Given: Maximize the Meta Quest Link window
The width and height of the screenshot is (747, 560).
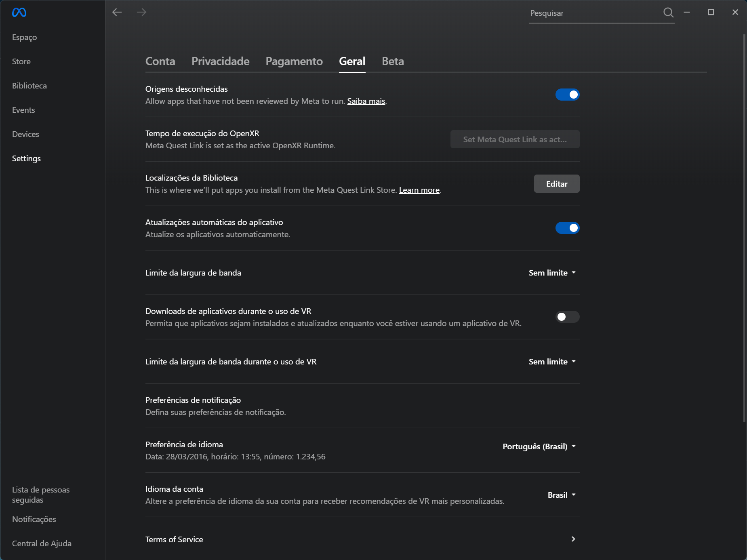Looking at the screenshot, I should 711,12.
